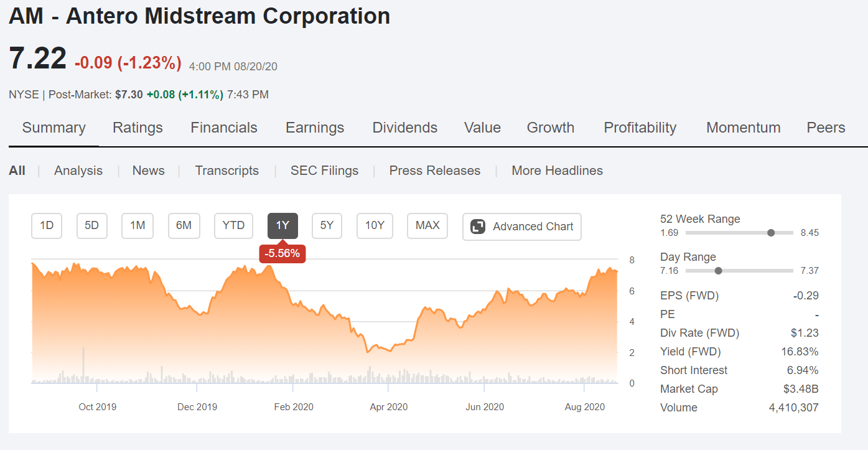Click the Advanced Chart button label
Viewport: 868px width, 450px height.
coord(533,227)
